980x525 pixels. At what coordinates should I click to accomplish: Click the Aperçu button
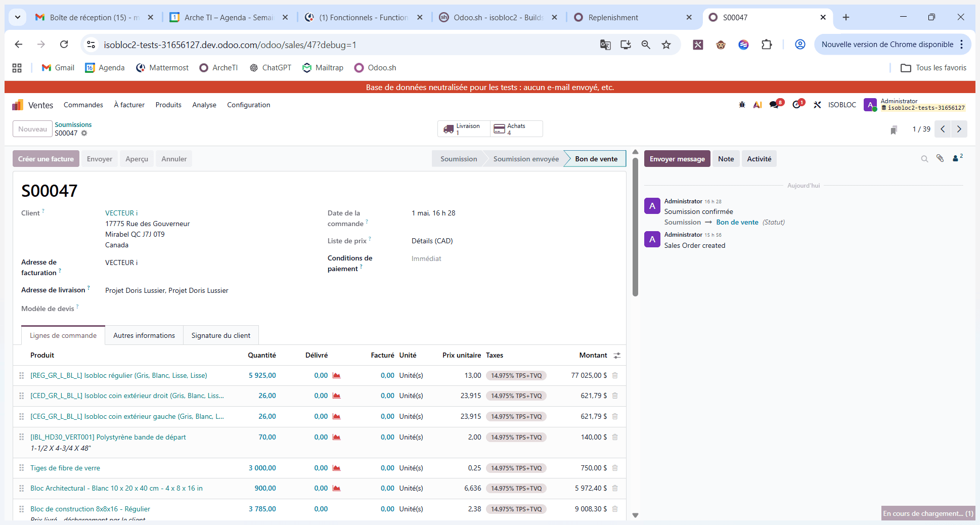137,159
